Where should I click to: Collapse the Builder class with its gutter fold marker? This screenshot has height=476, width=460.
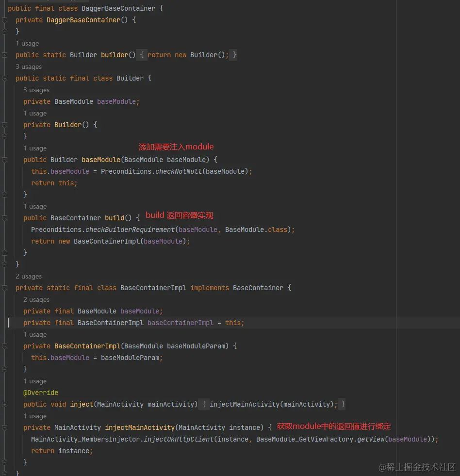click(x=4, y=78)
